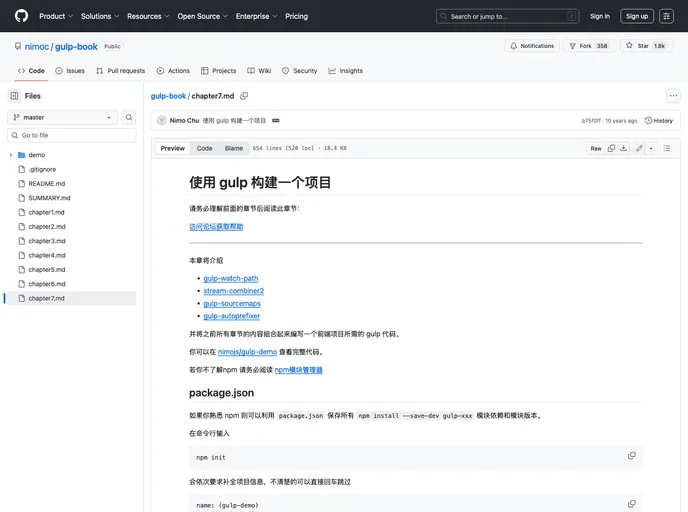Download the raw file icon
The width and height of the screenshot is (688, 512).
pos(624,148)
